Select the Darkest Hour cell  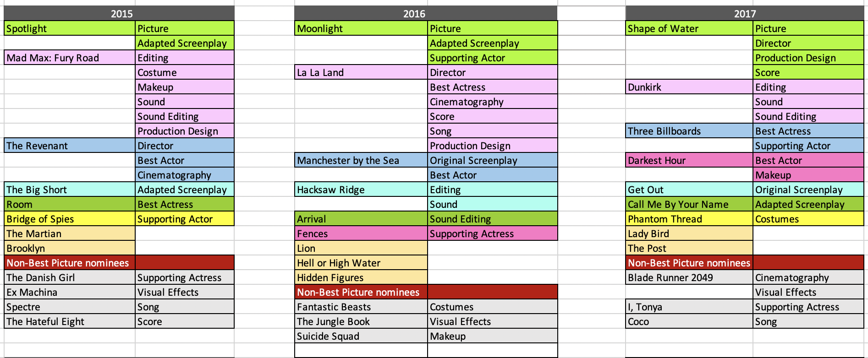click(x=689, y=160)
